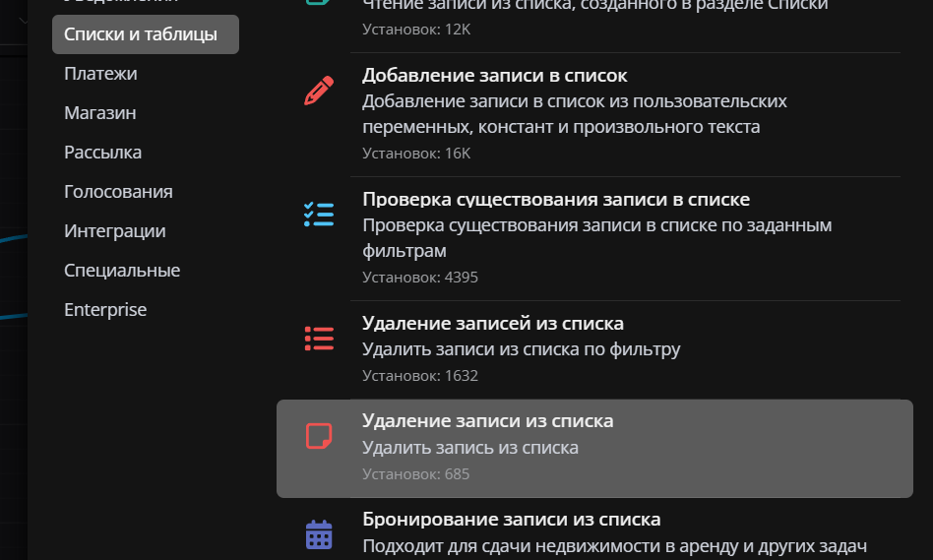
Task: Click the description Удалить запись из списка
Action: [470, 448]
